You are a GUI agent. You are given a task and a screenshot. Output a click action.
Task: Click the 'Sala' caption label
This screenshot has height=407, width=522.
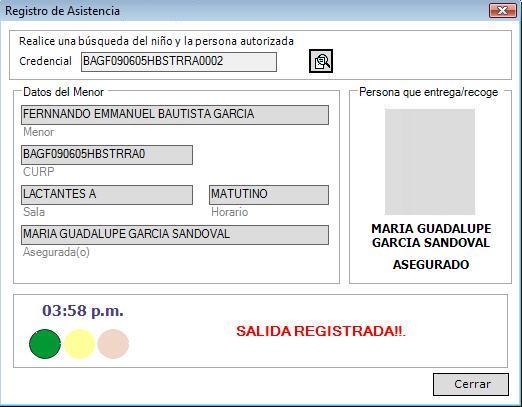click(34, 212)
